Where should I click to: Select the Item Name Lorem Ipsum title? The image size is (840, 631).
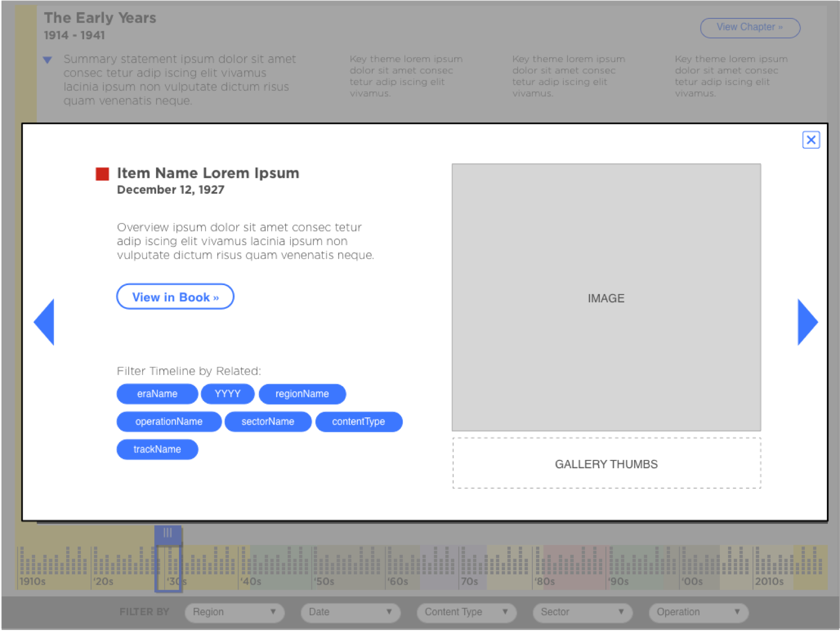(208, 173)
